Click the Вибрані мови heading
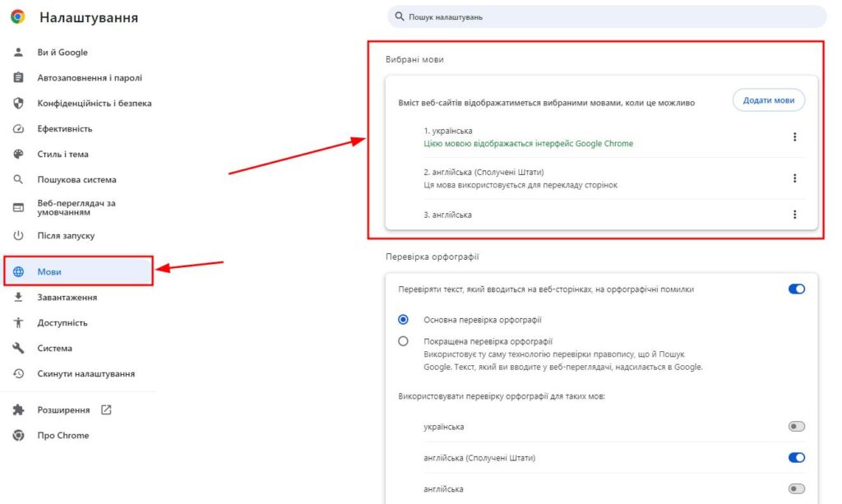The height and width of the screenshot is (504, 842). [x=414, y=59]
